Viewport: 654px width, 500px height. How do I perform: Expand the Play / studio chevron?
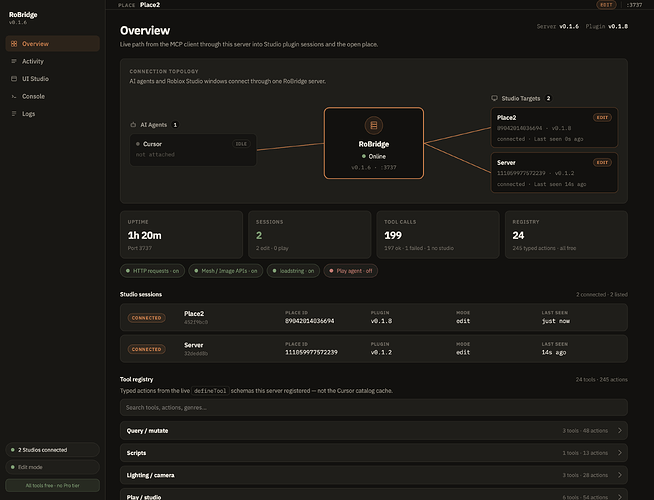pos(620,497)
